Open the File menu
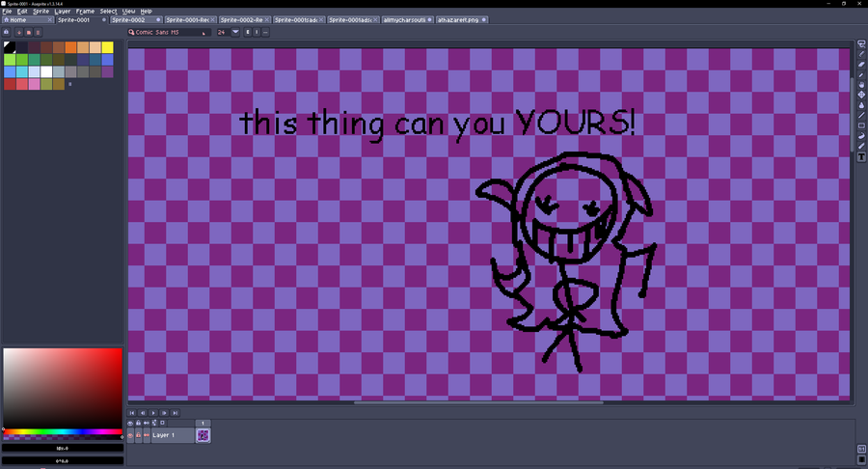The image size is (868, 469). 7,11
